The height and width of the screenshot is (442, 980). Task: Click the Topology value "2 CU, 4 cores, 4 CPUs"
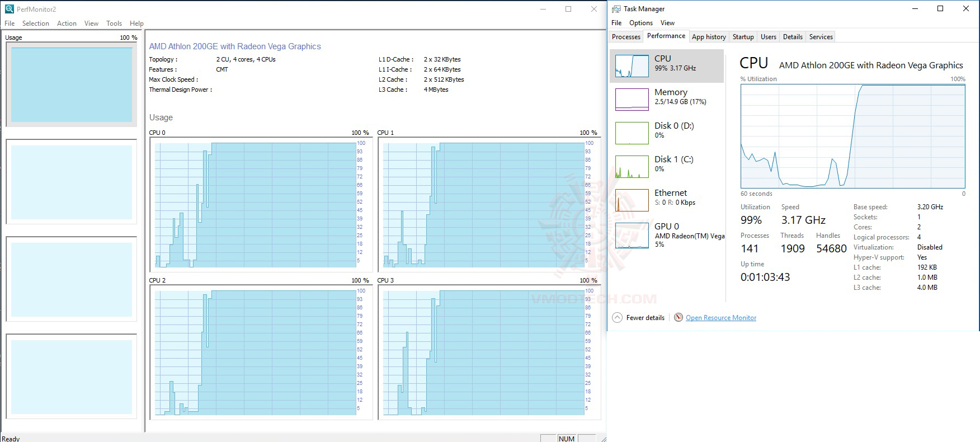(246, 59)
